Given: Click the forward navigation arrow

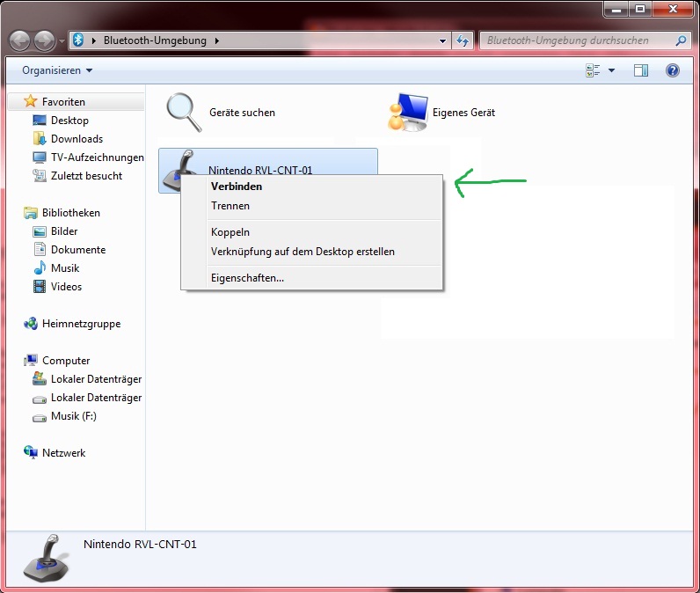Looking at the screenshot, I should [x=43, y=40].
